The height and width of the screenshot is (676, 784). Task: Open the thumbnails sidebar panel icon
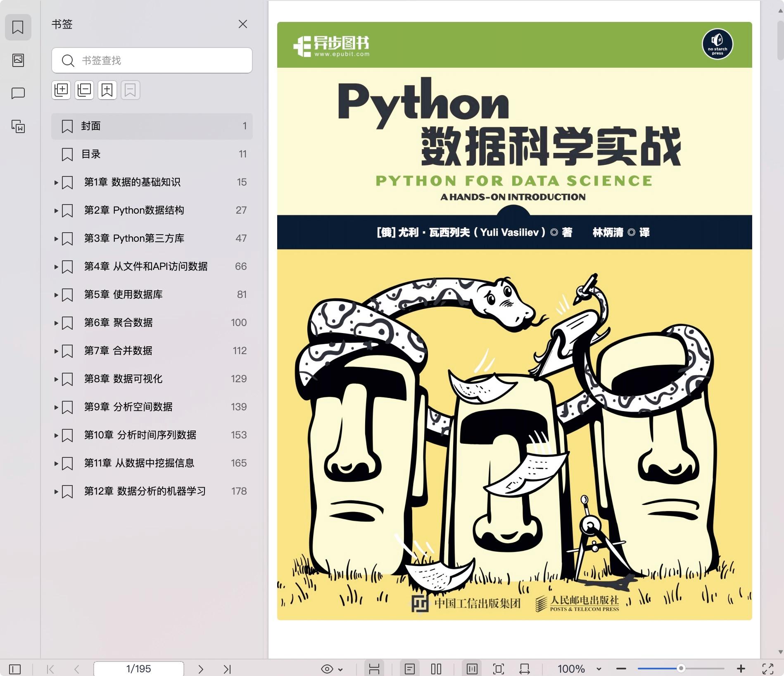point(18,60)
